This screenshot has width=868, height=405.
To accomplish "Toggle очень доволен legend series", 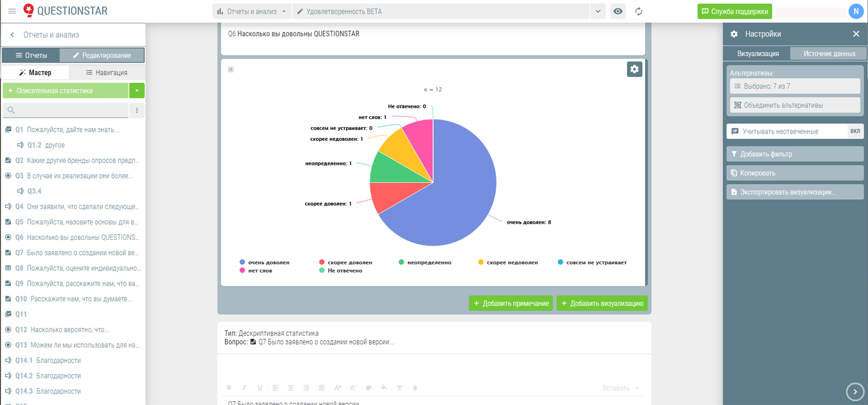I will click(x=264, y=262).
